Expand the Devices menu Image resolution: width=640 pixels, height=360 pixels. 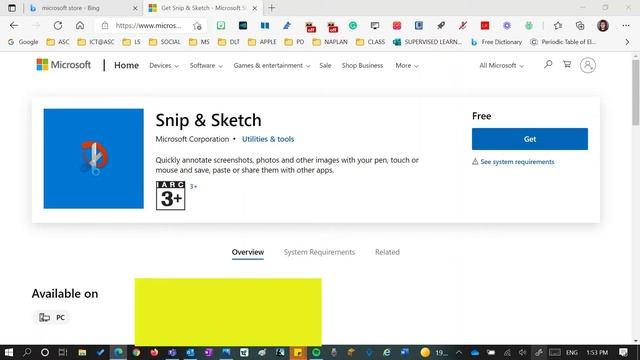tap(164, 65)
